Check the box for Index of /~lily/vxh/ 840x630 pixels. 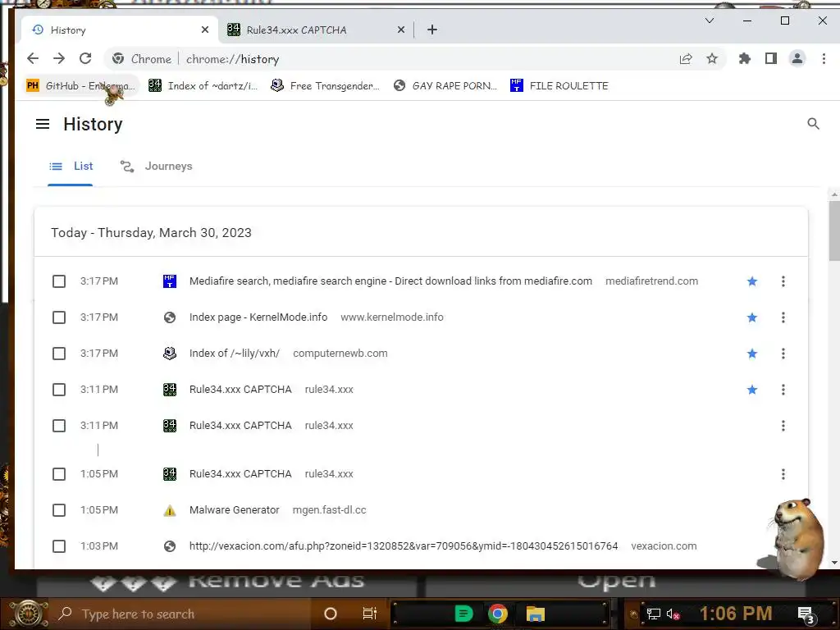point(59,354)
